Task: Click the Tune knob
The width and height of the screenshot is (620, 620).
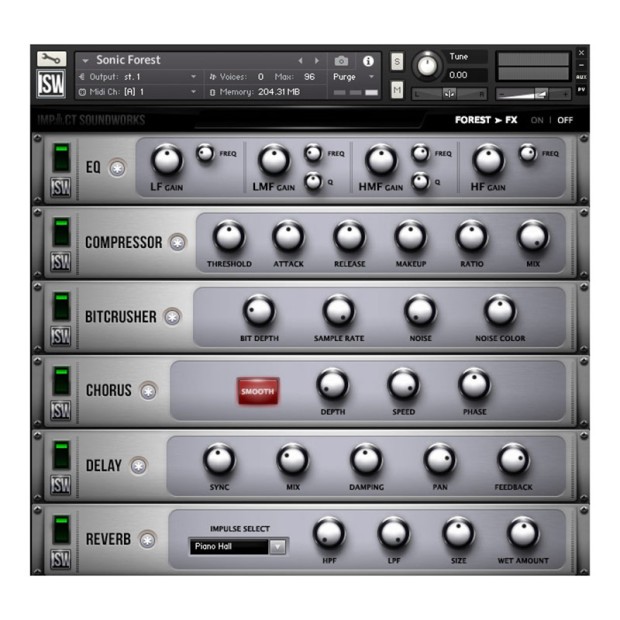Action: [427, 66]
